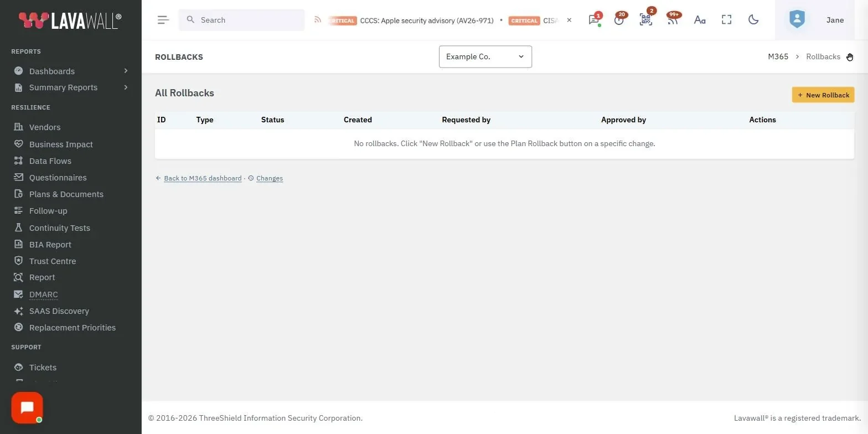This screenshot has width=868, height=434.
Task: Open the chat messages icon with badge 1
Action: (x=594, y=20)
